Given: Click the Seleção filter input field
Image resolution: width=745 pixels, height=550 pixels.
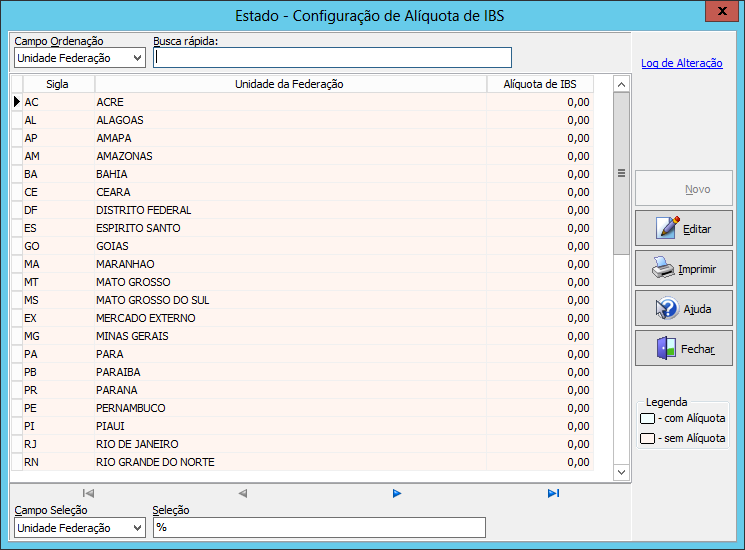Looking at the screenshot, I should coord(318,528).
